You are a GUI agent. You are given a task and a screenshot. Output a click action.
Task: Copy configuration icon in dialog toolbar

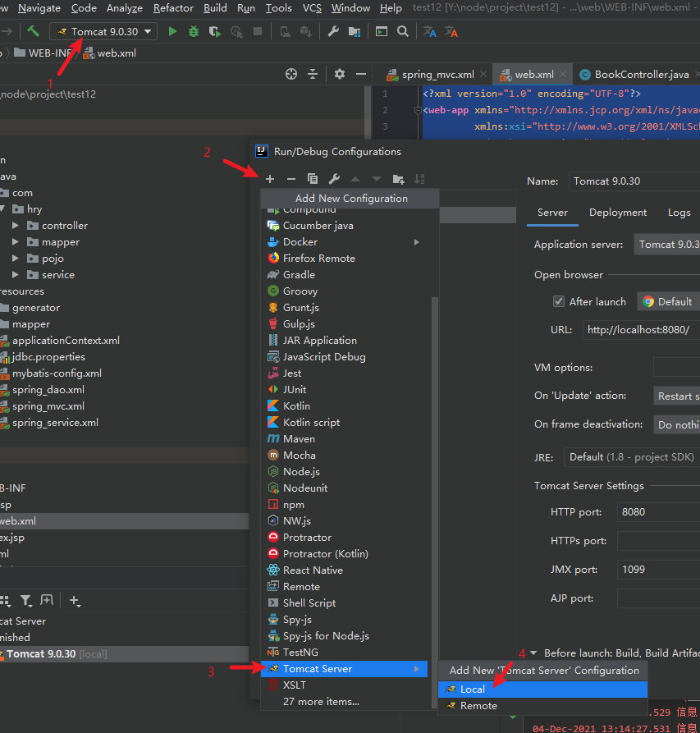click(313, 179)
